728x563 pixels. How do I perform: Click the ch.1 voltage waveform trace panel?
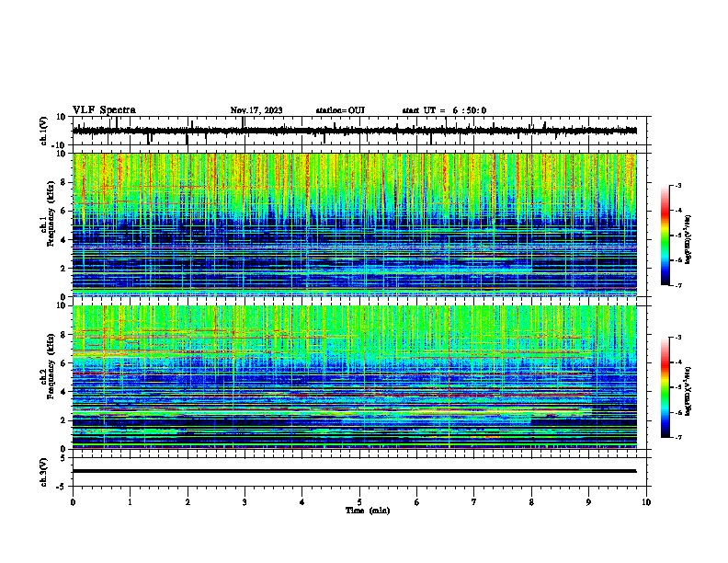point(359,131)
